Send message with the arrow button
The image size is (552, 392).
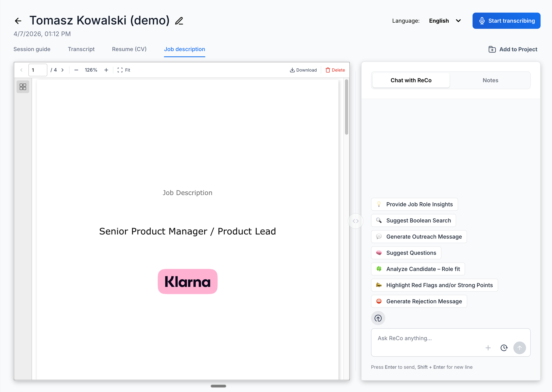point(520,348)
